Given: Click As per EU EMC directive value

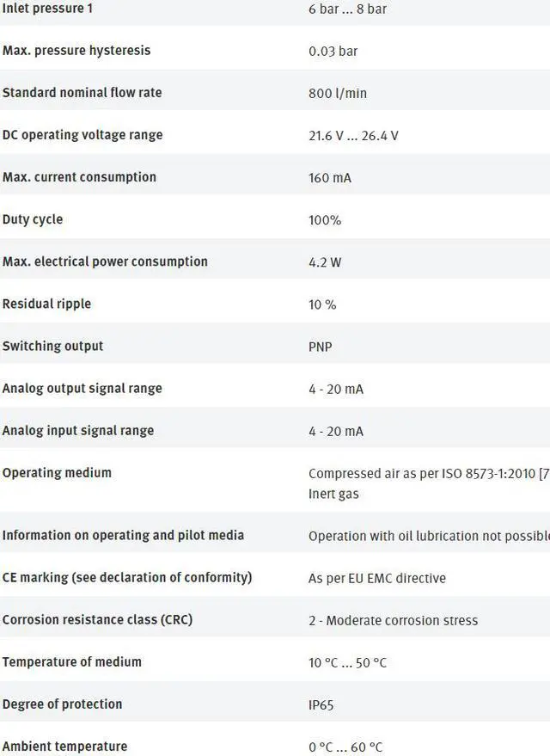Looking at the screenshot, I should pos(377,578).
